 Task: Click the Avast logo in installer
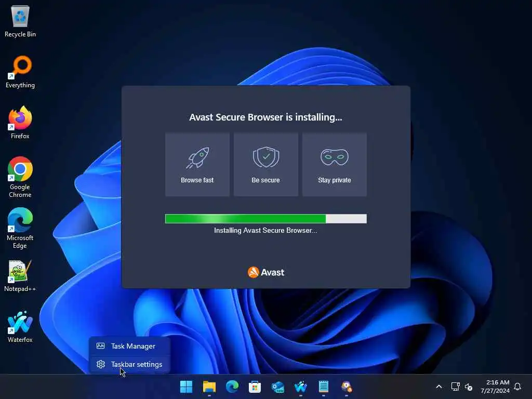tap(265, 272)
